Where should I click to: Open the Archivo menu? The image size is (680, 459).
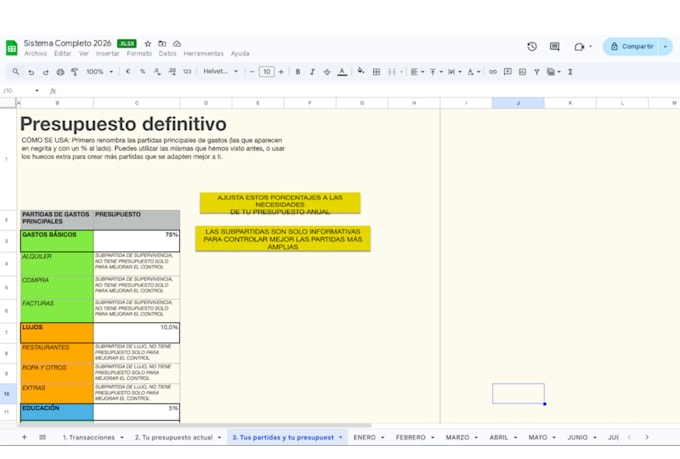(x=36, y=53)
